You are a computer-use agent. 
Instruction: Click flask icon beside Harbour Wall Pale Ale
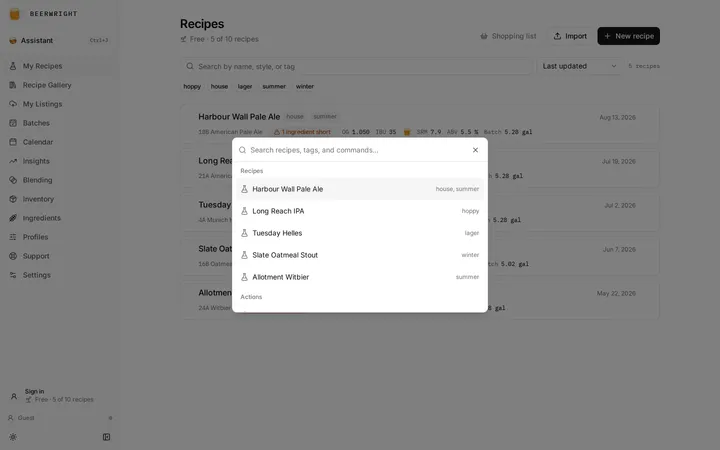tap(244, 189)
